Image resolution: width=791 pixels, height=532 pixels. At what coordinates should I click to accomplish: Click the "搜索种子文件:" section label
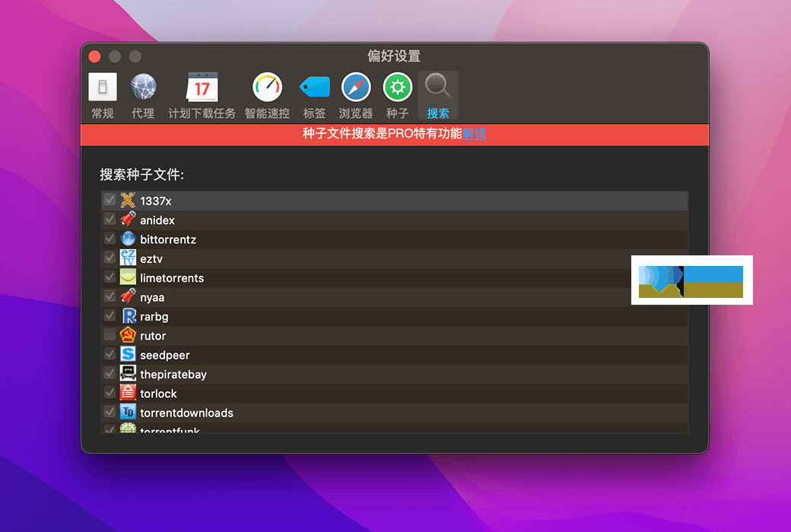(141, 175)
